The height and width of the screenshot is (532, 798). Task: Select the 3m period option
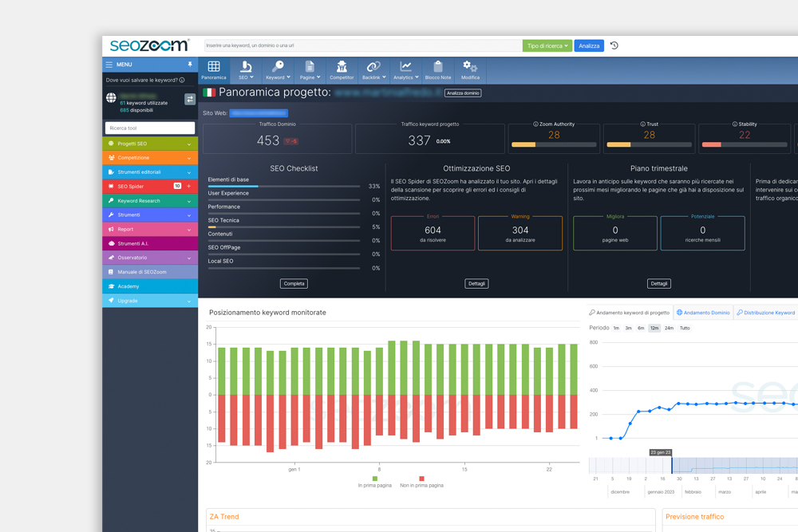click(x=629, y=328)
